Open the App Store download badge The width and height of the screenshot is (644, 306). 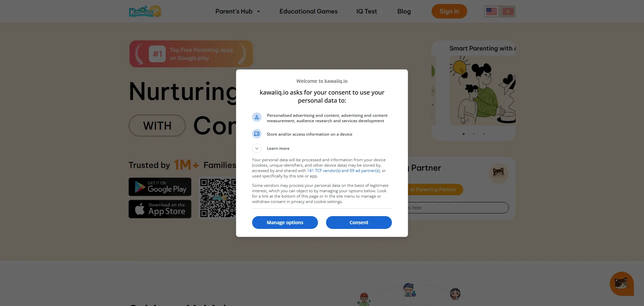160,209
